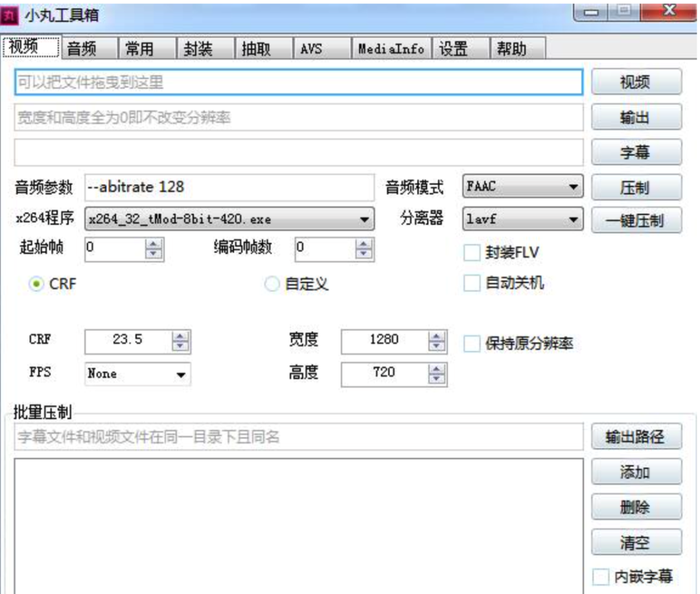Click the 输出路径 output path button
This screenshot has height=594, width=700.
tap(636, 437)
